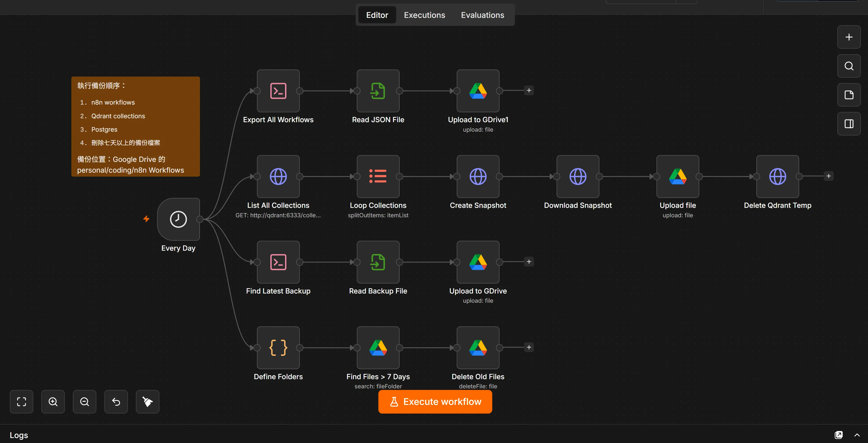Viewport: 868px width, 443px height.
Task: Click the 'GET: http://qdrant:6333/colle...' subtitle
Action: click(278, 215)
